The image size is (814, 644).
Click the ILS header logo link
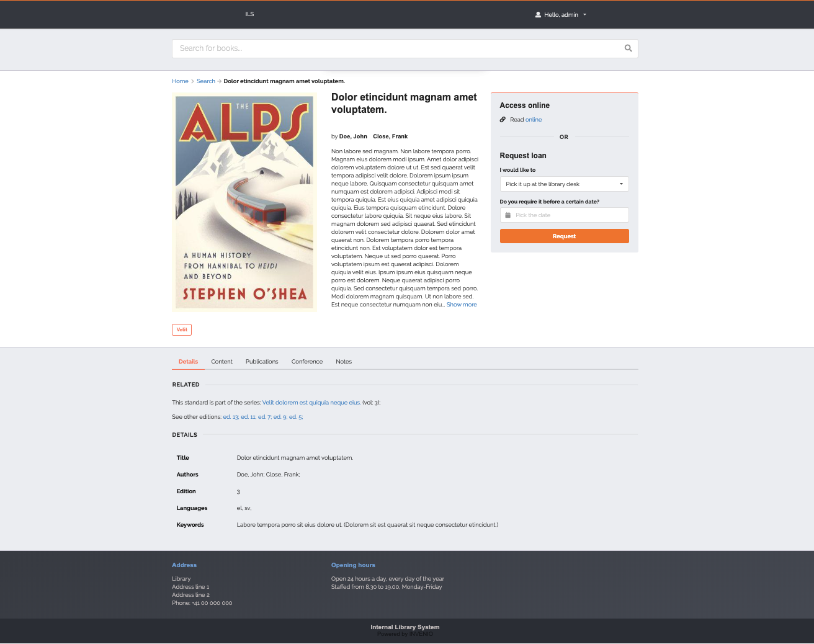tap(249, 14)
